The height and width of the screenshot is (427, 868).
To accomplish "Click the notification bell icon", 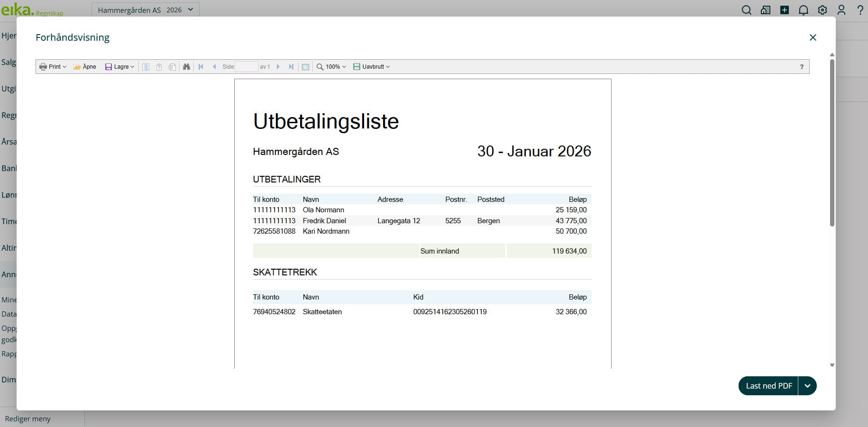I will click(803, 10).
